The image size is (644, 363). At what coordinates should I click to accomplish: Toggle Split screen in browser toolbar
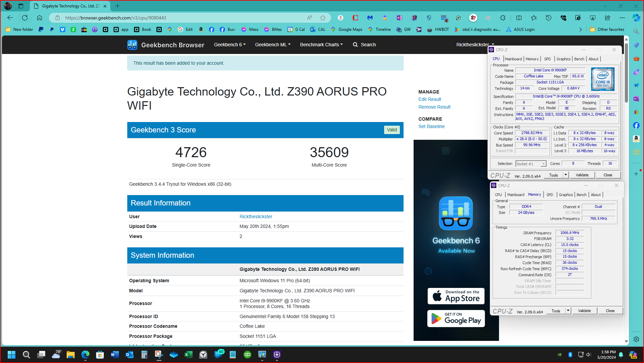[x=519, y=18]
